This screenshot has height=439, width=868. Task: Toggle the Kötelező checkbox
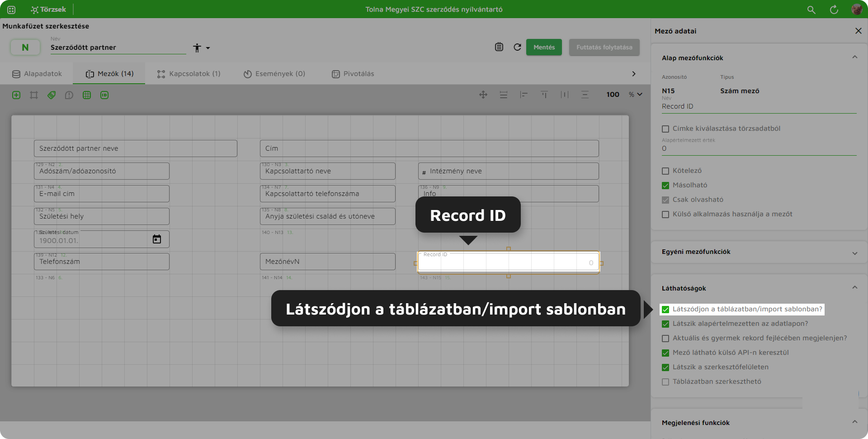point(665,171)
